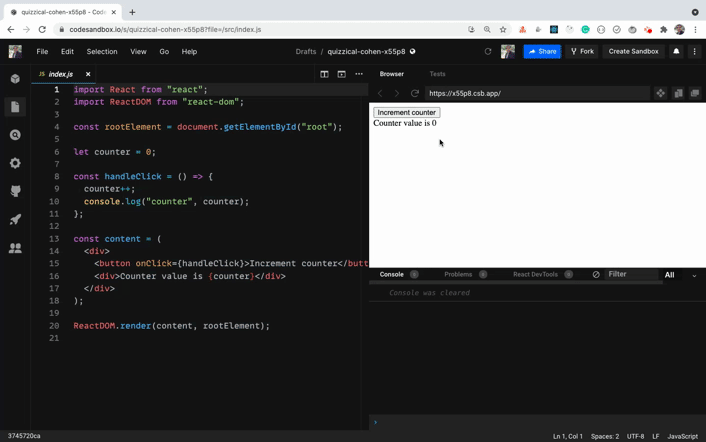Click the LF line ending status item

[656, 436]
